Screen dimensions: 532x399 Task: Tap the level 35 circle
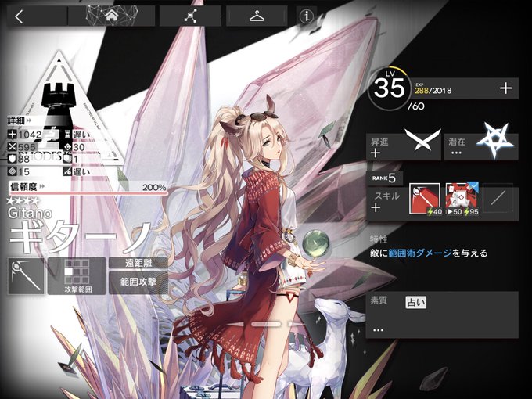[x=389, y=88]
